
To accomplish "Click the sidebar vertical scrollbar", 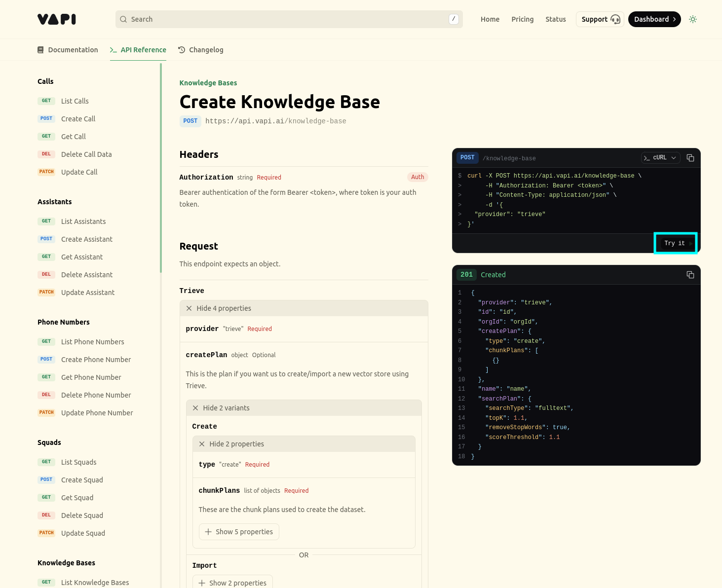I will 161,168.
